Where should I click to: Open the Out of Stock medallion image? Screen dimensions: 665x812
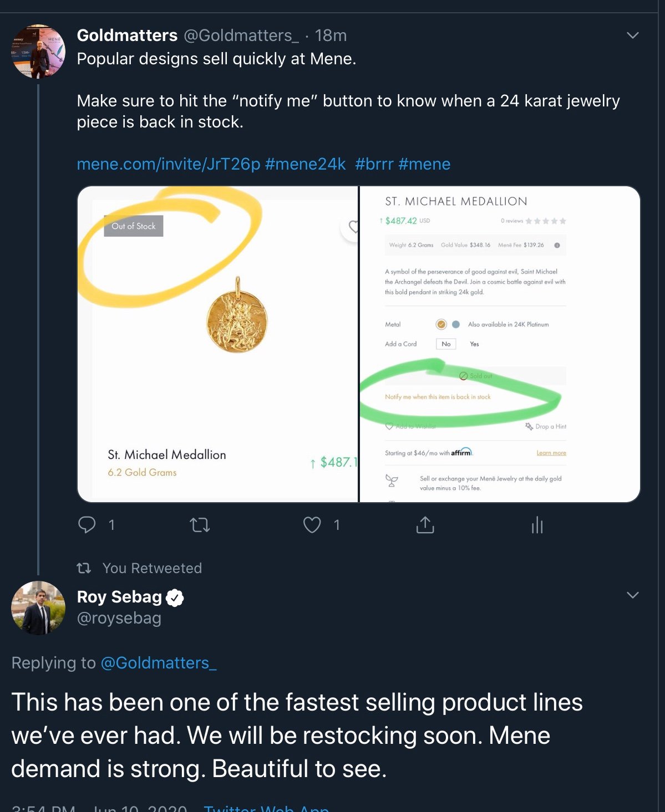pos(218,344)
